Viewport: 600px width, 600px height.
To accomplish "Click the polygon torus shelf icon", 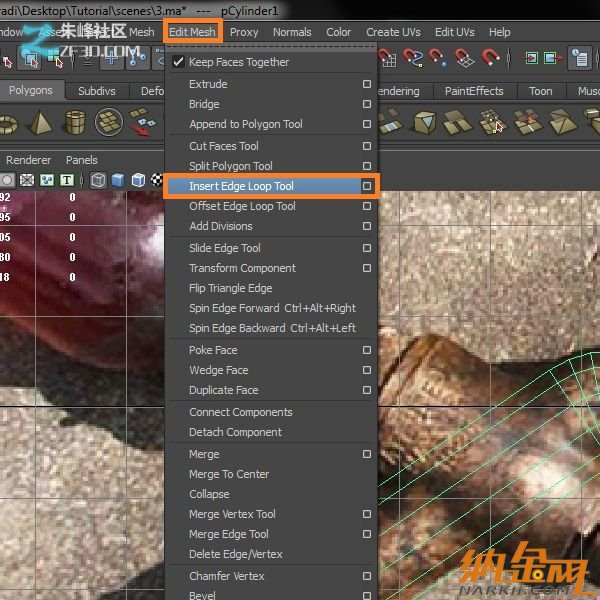I will point(8,124).
